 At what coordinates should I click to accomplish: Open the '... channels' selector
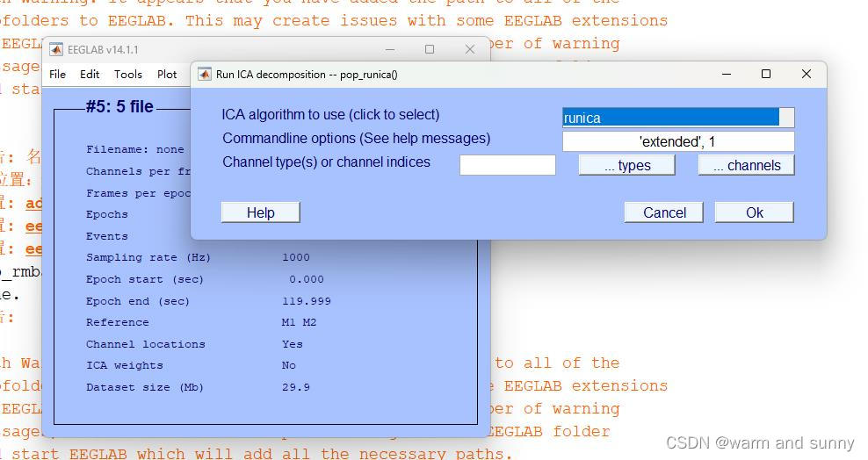[x=746, y=165]
